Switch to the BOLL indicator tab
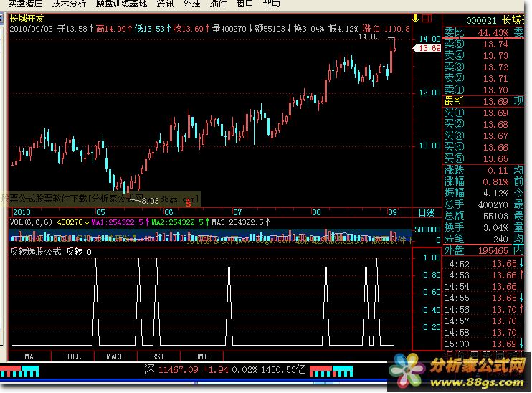 pos(72,356)
